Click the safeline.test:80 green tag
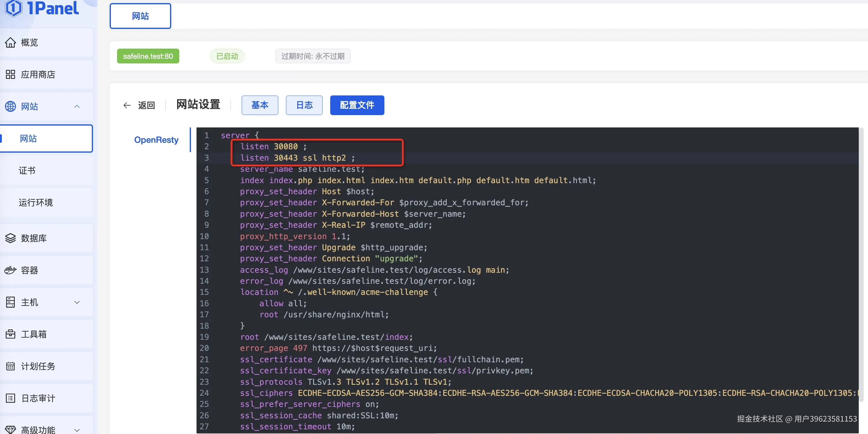The width and height of the screenshot is (868, 434). point(148,56)
